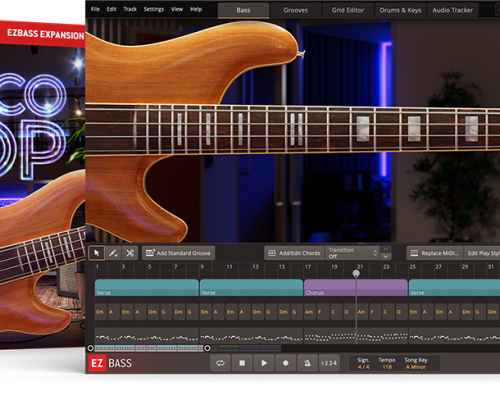Click the down chevron beside Transition

386,257
